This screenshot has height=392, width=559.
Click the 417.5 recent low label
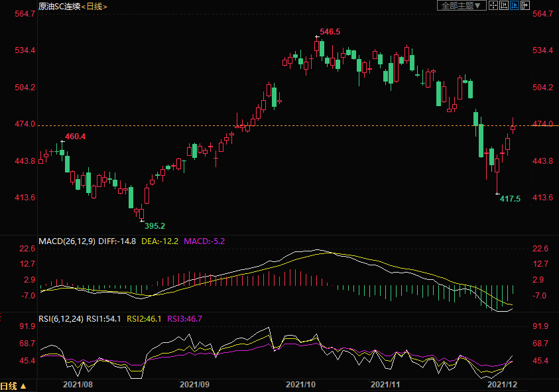pyautogui.click(x=510, y=199)
